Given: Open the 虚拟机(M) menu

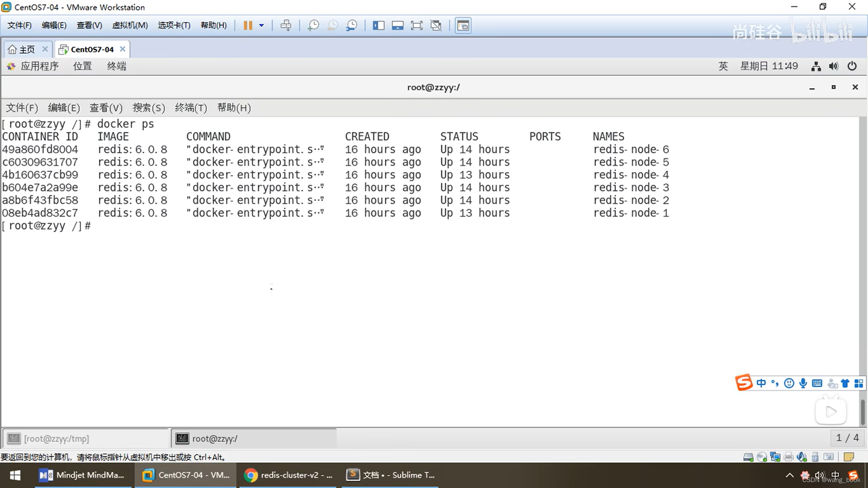Looking at the screenshot, I should pyautogui.click(x=130, y=25).
